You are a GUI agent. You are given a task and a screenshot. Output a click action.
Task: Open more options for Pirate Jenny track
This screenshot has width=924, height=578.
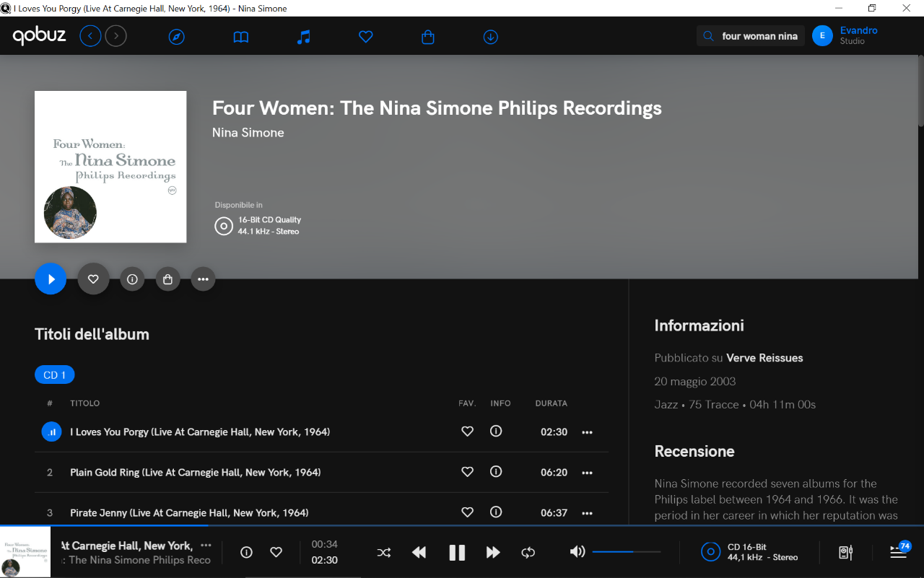[x=587, y=513]
